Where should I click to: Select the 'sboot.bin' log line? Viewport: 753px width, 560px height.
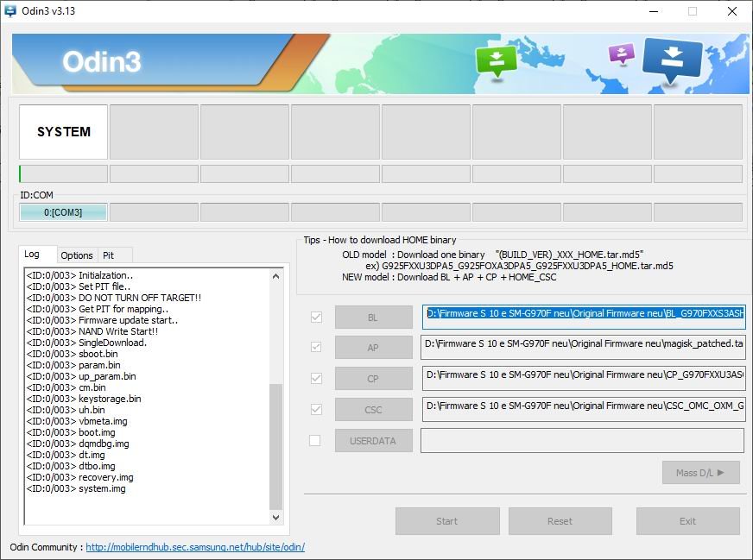[x=72, y=354]
